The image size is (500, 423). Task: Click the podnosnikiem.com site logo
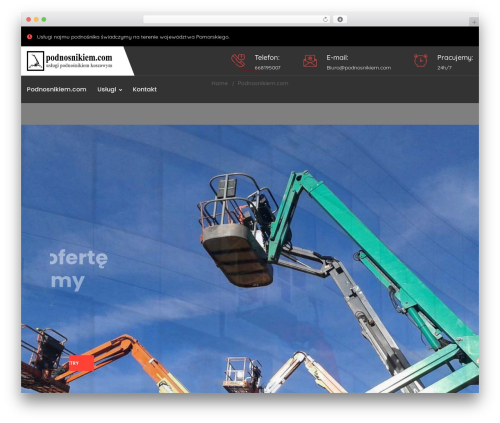[x=70, y=61]
